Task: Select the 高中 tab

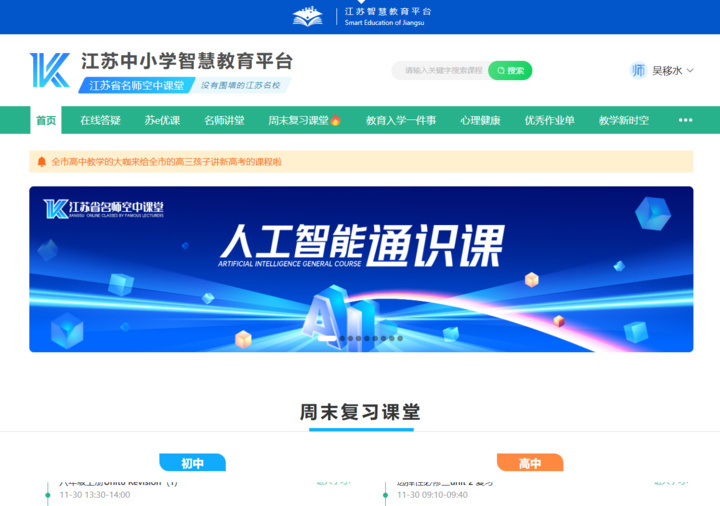Action: (530, 463)
